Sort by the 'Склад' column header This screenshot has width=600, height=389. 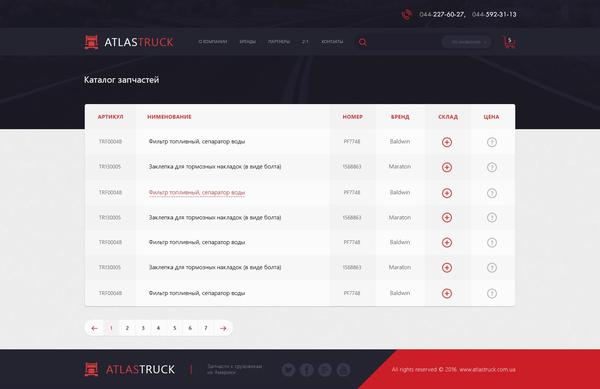[448, 117]
